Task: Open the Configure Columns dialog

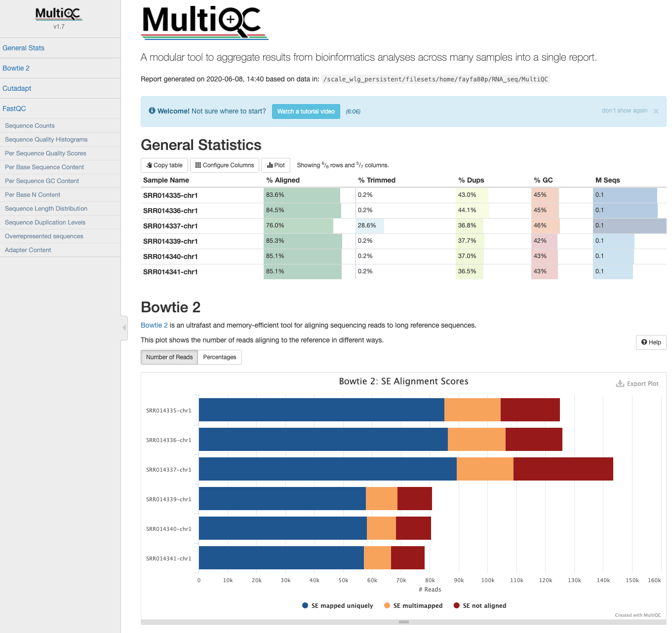Action: (225, 165)
